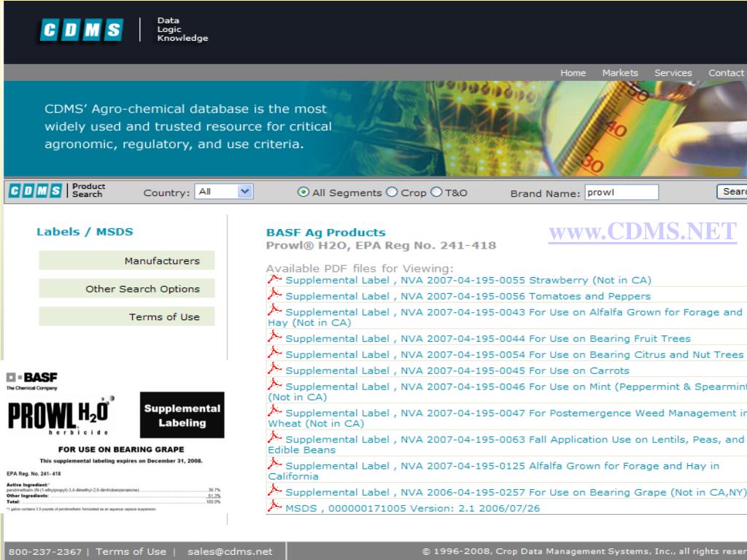The width and height of the screenshot is (747, 560).
Task: Open For Use on Carrots label link
Action: (x=457, y=370)
